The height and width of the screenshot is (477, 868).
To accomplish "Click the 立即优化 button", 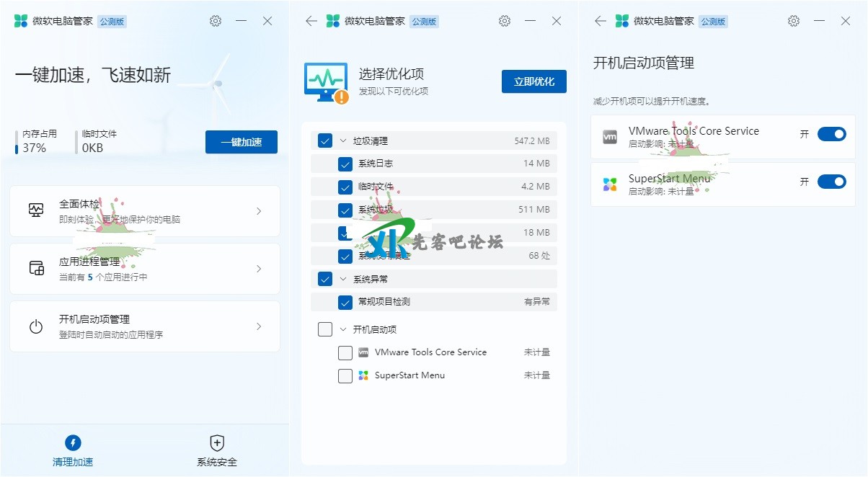I will (533, 81).
